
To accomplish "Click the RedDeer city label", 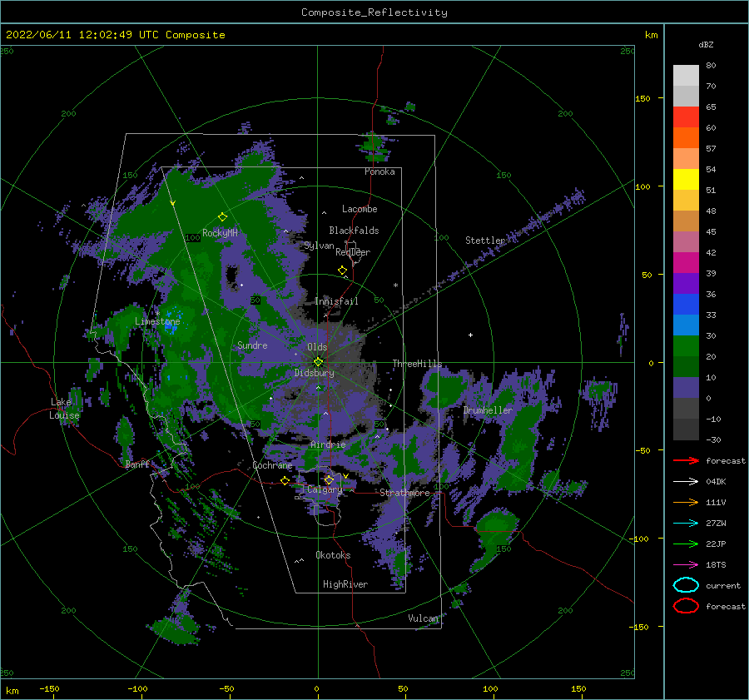I will (353, 252).
